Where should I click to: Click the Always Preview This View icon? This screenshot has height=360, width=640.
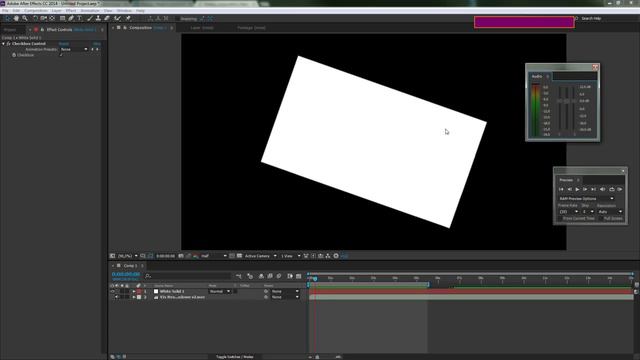coord(112,256)
